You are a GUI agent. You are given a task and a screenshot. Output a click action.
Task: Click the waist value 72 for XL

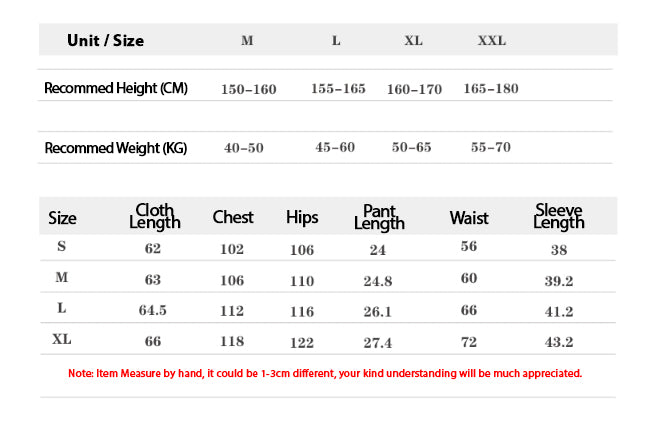[x=469, y=341]
